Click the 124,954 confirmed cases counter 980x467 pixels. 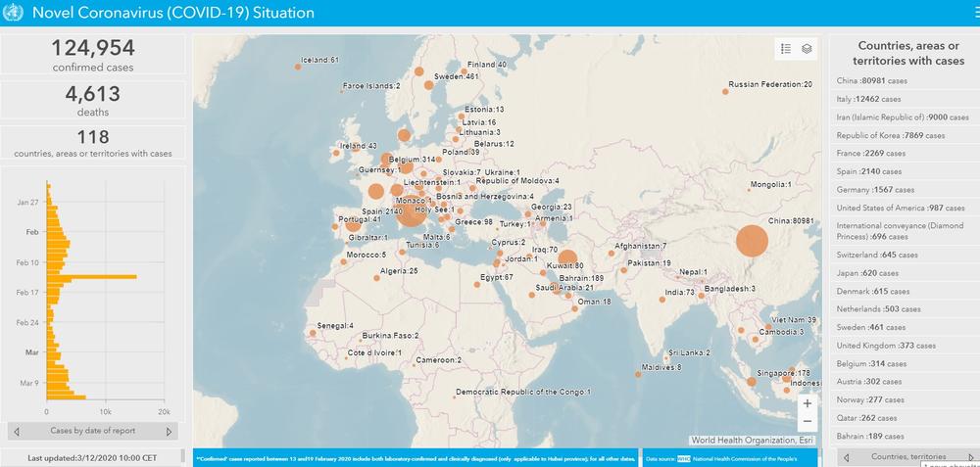[x=93, y=54]
